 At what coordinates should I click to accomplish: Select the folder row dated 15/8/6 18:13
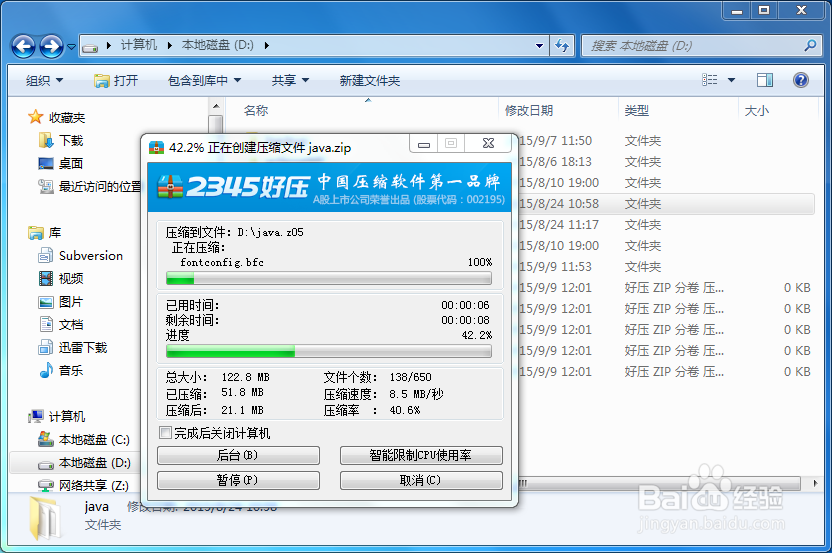pyautogui.click(x=665, y=162)
